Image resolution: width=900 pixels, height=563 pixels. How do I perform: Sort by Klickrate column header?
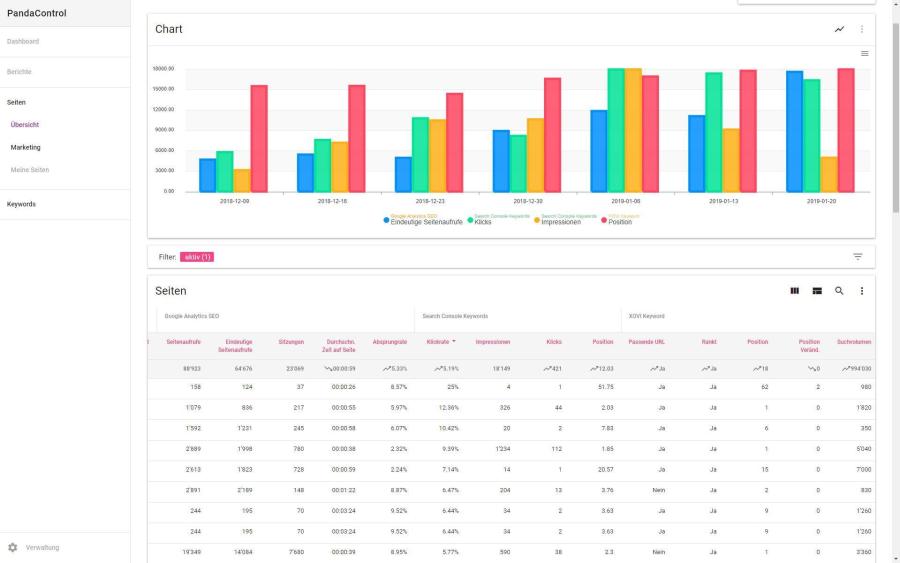pos(440,342)
